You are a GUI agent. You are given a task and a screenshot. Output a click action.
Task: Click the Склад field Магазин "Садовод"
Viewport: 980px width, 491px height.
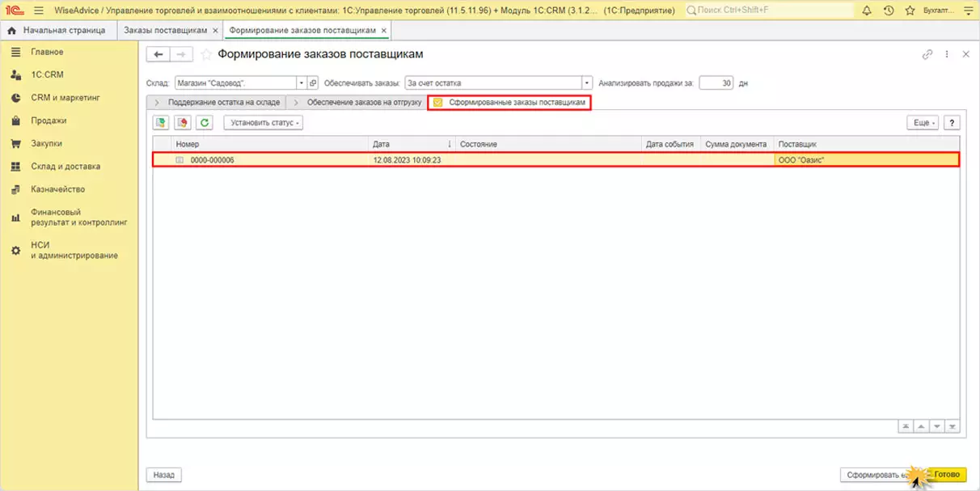[235, 83]
